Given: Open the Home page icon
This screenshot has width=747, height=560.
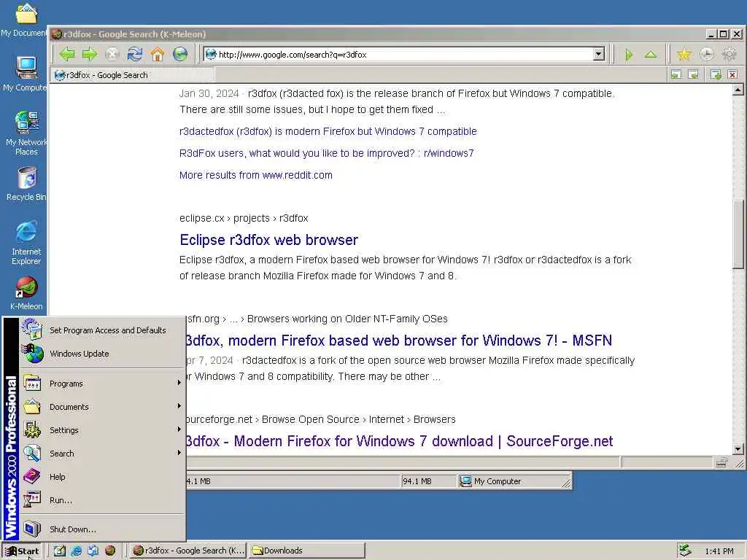Looking at the screenshot, I should click(158, 54).
